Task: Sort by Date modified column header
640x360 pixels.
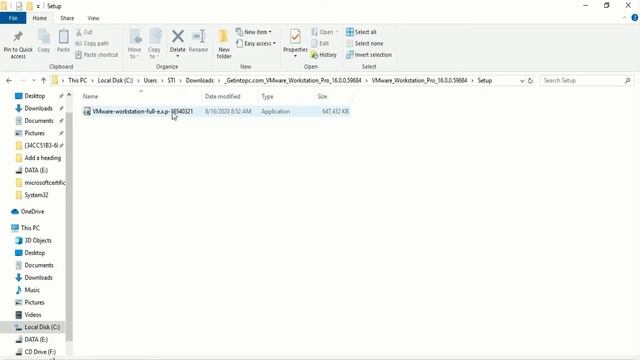Action: (x=222, y=97)
